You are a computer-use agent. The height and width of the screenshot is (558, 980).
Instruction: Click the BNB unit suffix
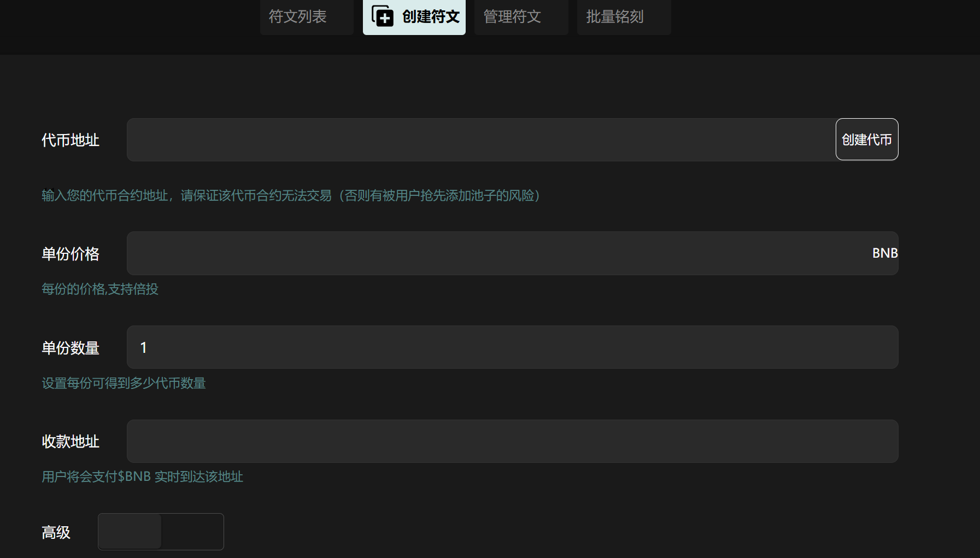pyautogui.click(x=884, y=253)
